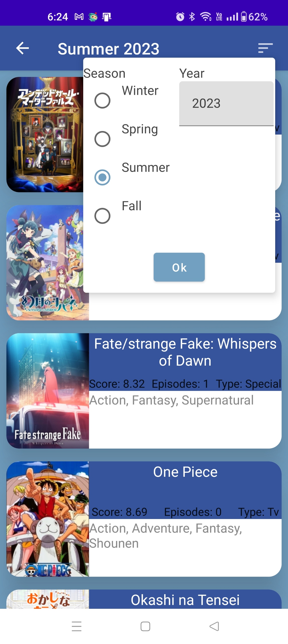Tap the One Piece poster thumbnail
This screenshot has width=288, height=644.
click(x=48, y=519)
